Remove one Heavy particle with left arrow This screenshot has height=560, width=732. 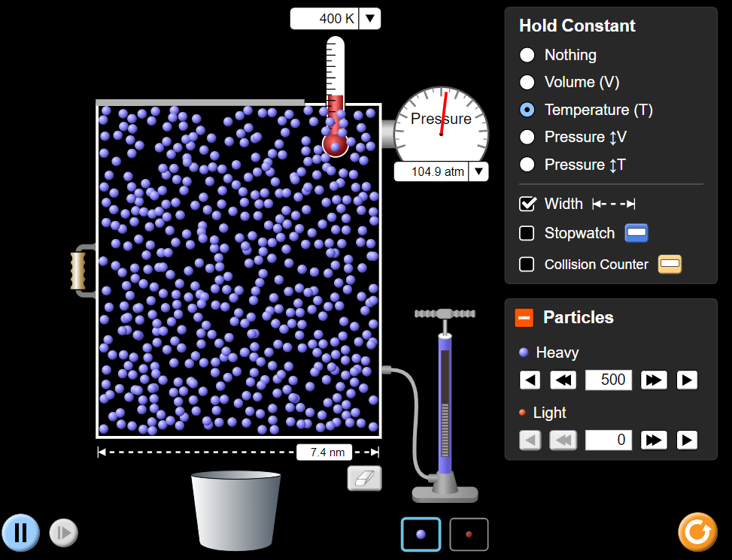tap(530, 380)
